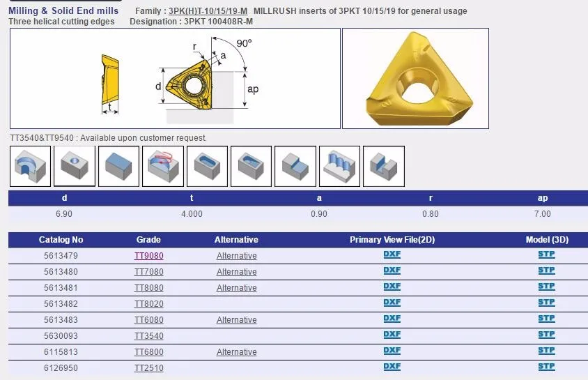The width and height of the screenshot is (588, 380).
Task: Select catalog number 5613483
Action: point(61,320)
